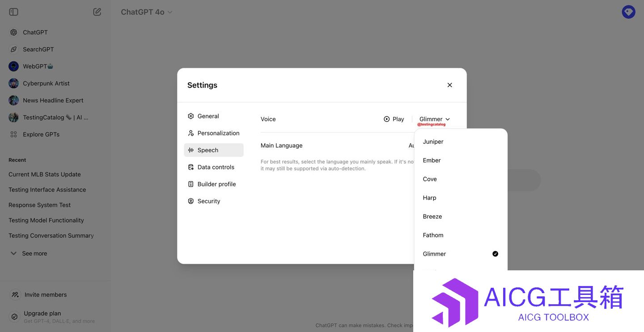644x332 pixels.
Task: Select Breeze voice option
Action: click(x=461, y=217)
